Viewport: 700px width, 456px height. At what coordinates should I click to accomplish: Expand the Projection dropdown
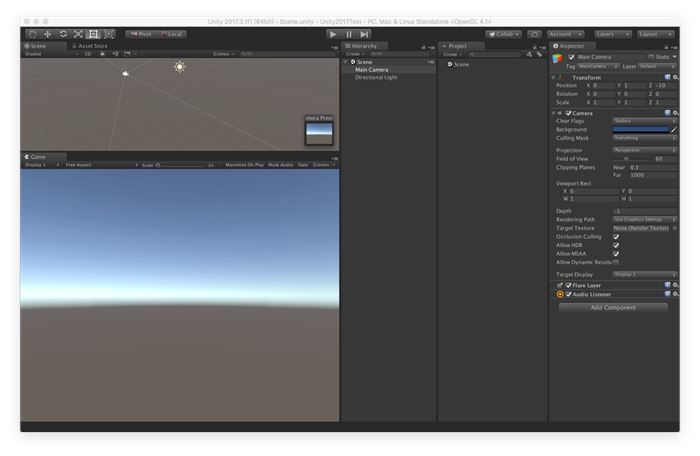pyautogui.click(x=644, y=150)
